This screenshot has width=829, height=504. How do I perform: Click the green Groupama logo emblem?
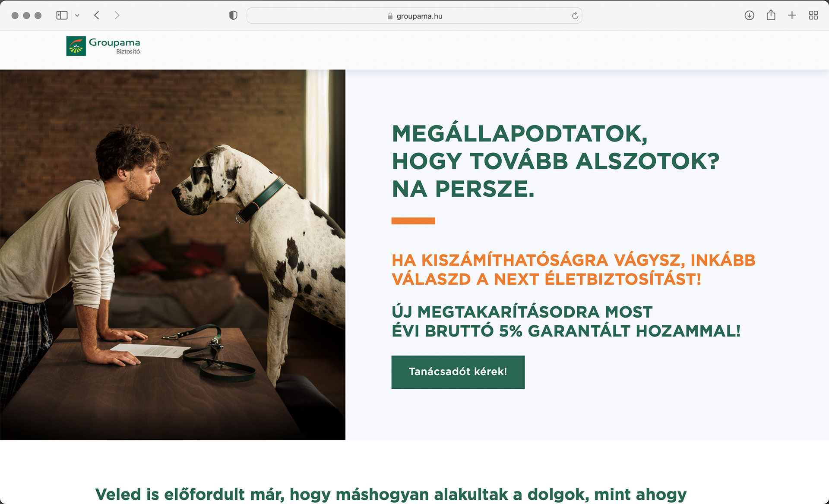[76, 46]
